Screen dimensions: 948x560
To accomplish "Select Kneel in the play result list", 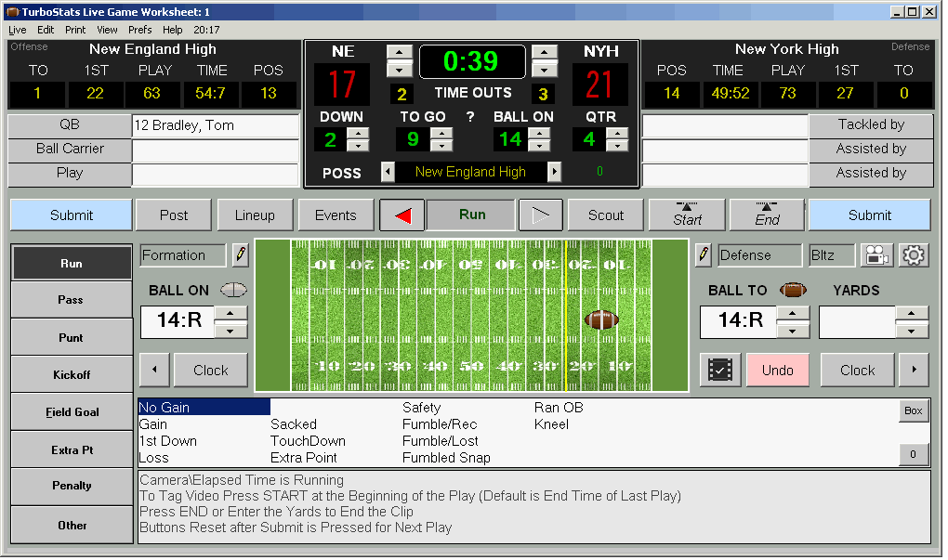I will pos(551,424).
